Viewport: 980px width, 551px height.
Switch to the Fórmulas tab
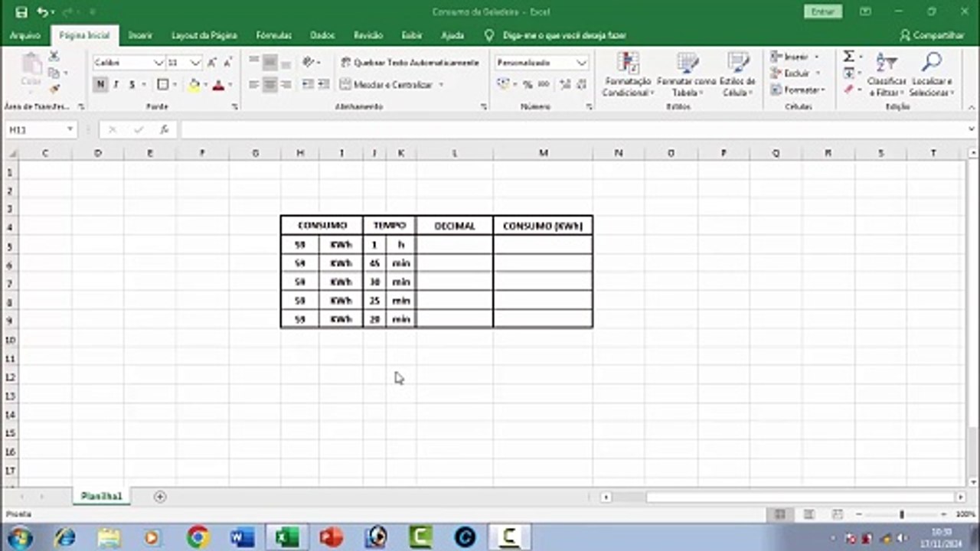[273, 35]
